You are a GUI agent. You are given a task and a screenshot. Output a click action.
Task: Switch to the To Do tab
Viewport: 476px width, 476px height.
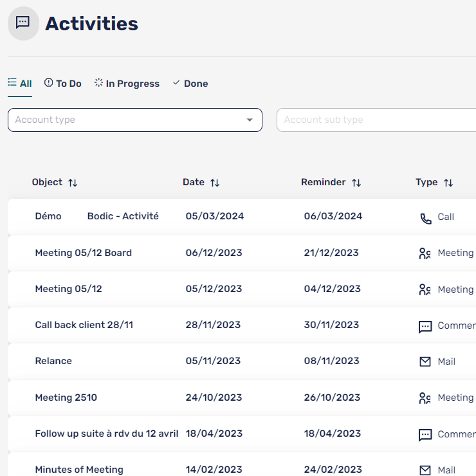pyautogui.click(x=63, y=84)
